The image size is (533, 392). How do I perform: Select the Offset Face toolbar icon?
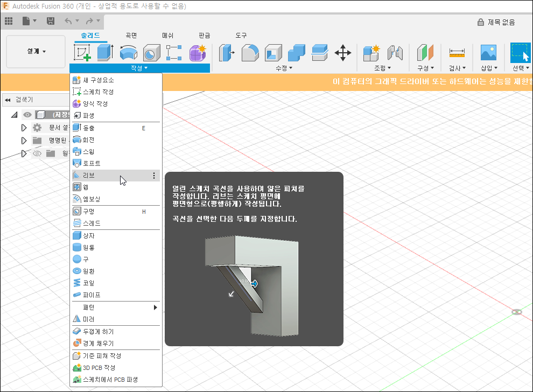(x=319, y=53)
